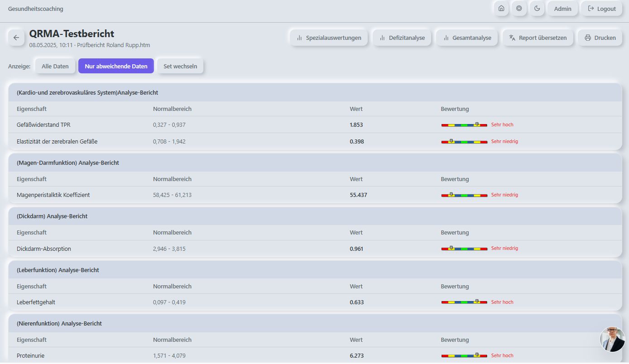Open the Set wechseln selector
Image resolution: width=629 pixels, height=364 pixels.
point(180,66)
